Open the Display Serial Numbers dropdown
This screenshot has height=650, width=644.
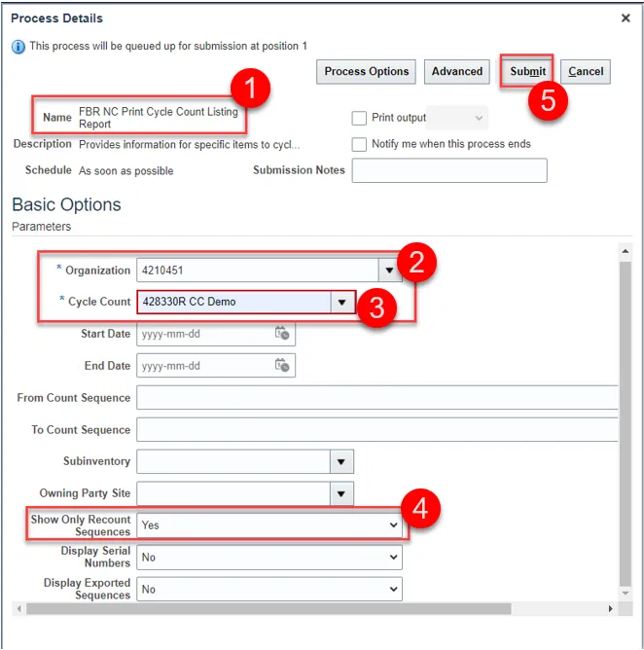tap(269, 558)
